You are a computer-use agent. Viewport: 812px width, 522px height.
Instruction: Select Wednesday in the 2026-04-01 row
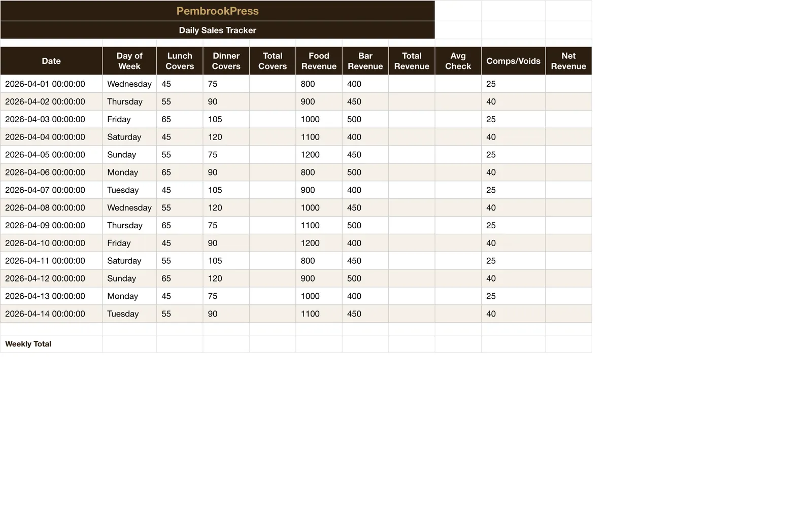point(129,84)
